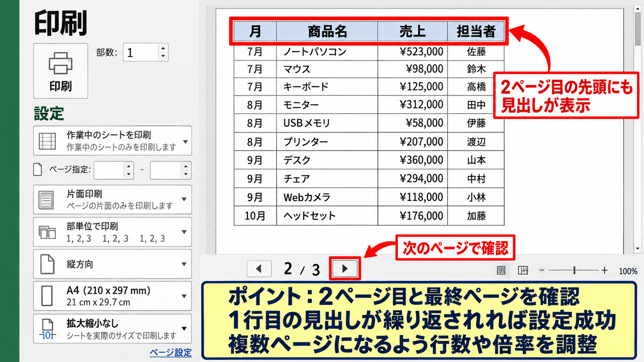Viewport: 644px width, 362px height.
Task: Click the zoom out minus icon
Action: (x=542, y=270)
